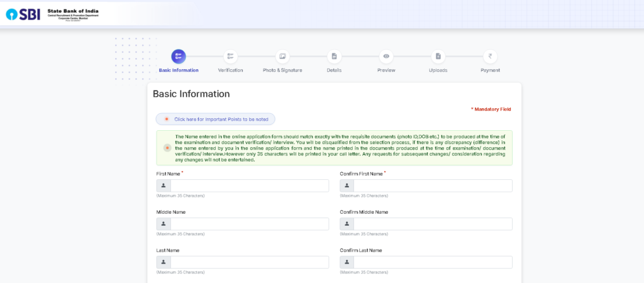Open the Payment step label
Viewport: 644px width, 283px height.
pyautogui.click(x=491, y=70)
